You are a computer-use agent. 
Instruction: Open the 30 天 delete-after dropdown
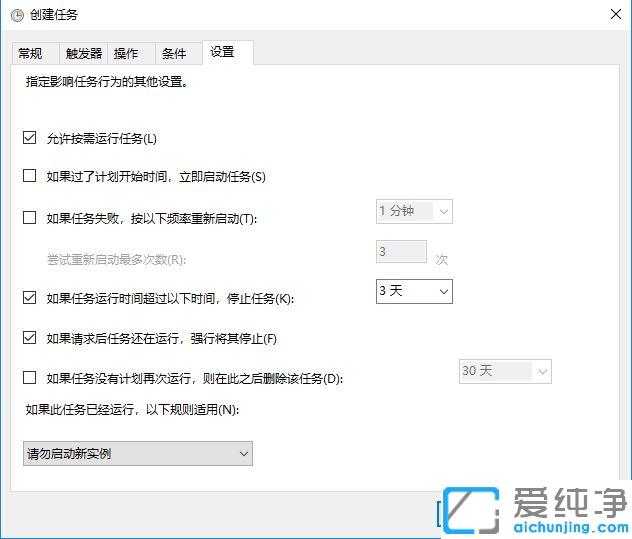504,371
